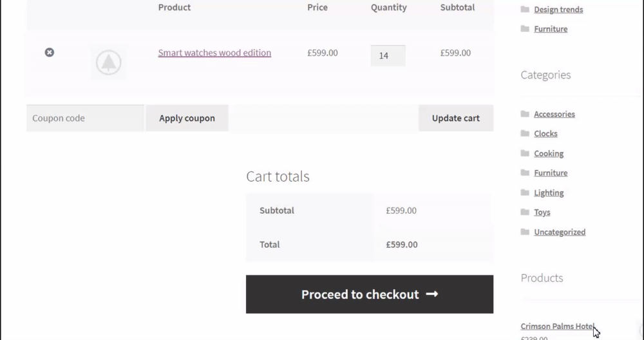Click folder icon beside Design trends
Viewport: 644px width, 340px height.
(525, 9)
